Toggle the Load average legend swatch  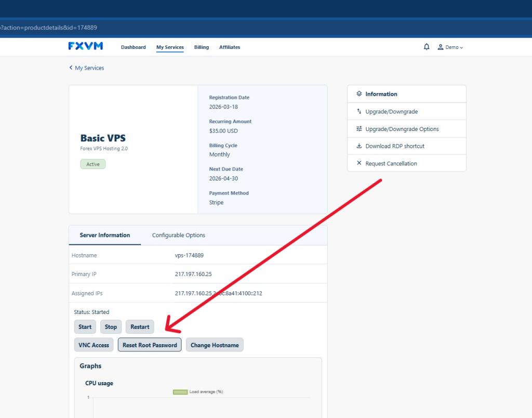point(180,392)
